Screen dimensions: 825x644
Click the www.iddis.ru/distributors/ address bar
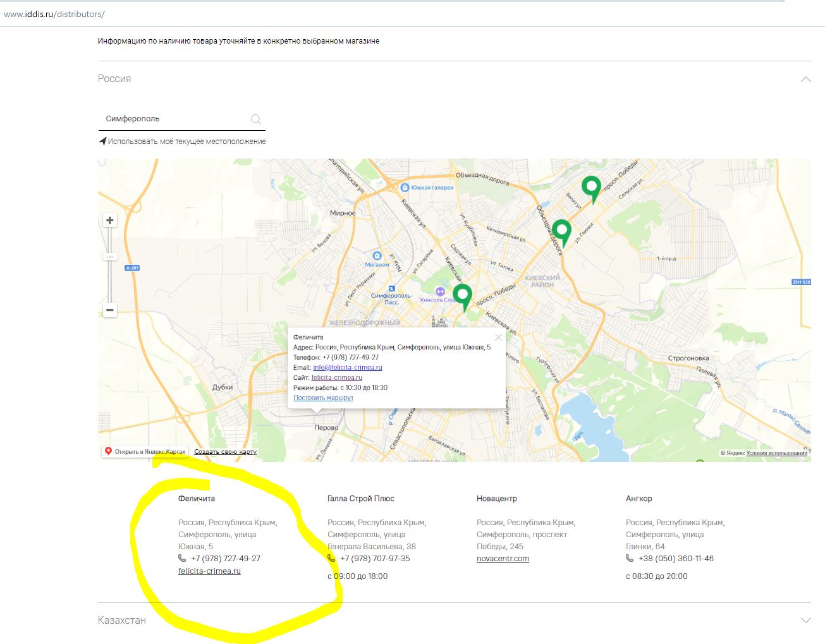tap(54, 14)
